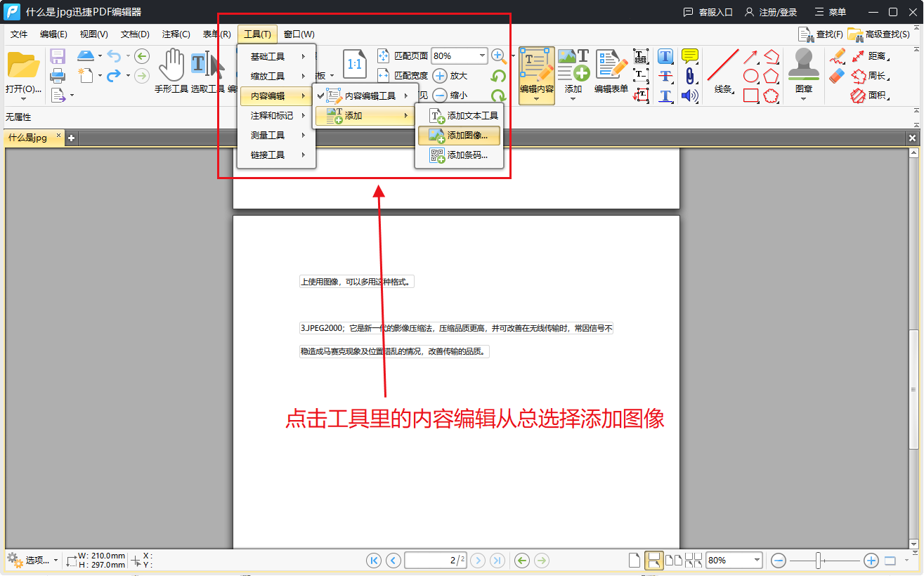Click the status bar zoom slider handle
The width and height of the screenshot is (924, 576).
pyautogui.click(x=819, y=560)
